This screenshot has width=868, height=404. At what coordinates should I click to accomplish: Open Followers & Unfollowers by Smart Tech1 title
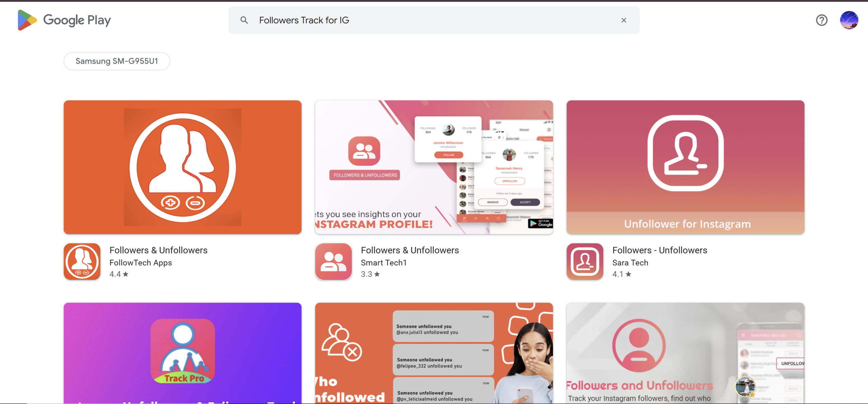pos(410,250)
